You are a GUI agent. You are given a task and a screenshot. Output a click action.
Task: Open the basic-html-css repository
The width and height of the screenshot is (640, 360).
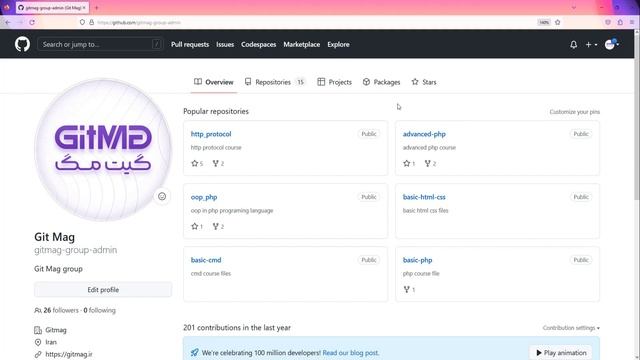(x=424, y=197)
